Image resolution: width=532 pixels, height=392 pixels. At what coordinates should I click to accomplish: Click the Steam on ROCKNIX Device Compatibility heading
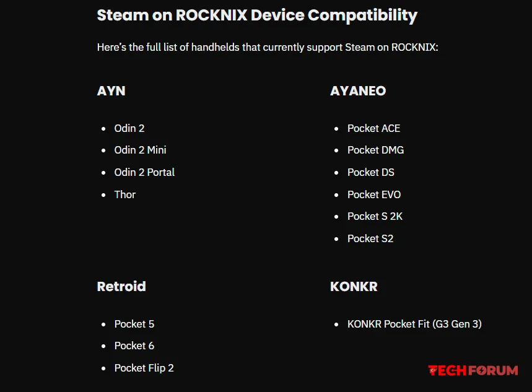[x=257, y=15]
